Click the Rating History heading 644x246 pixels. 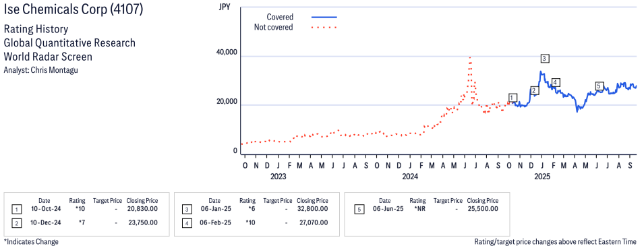(x=36, y=30)
